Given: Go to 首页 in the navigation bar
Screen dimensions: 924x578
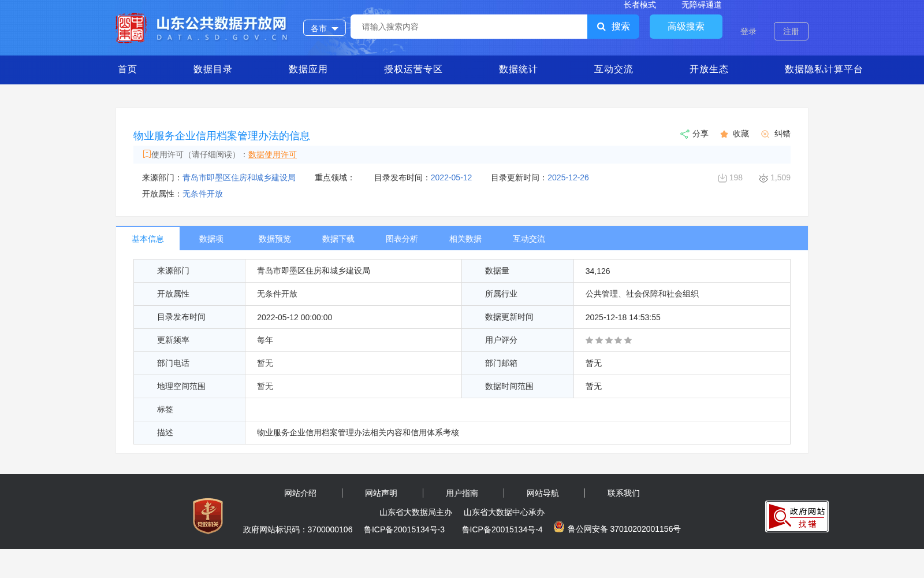Looking at the screenshot, I should [x=128, y=69].
